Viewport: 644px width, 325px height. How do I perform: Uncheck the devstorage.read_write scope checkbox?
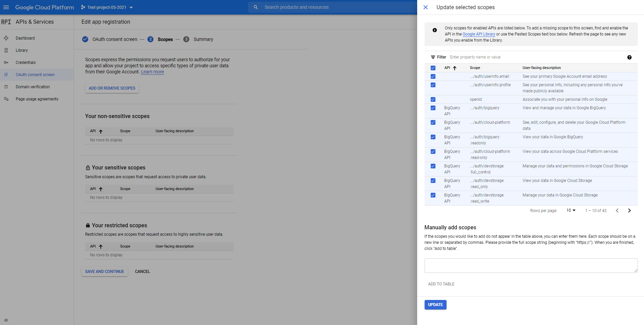tap(433, 195)
